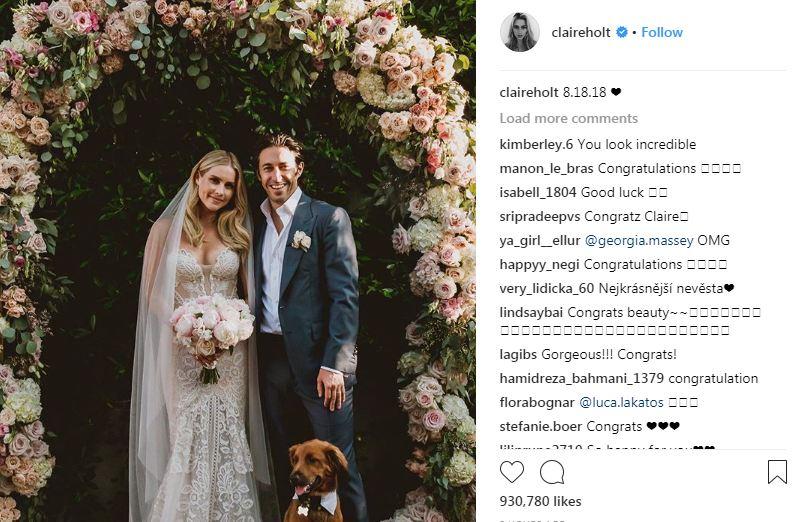The width and height of the screenshot is (793, 522).
Task: Like the post with the heart icon
Action: [512, 472]
